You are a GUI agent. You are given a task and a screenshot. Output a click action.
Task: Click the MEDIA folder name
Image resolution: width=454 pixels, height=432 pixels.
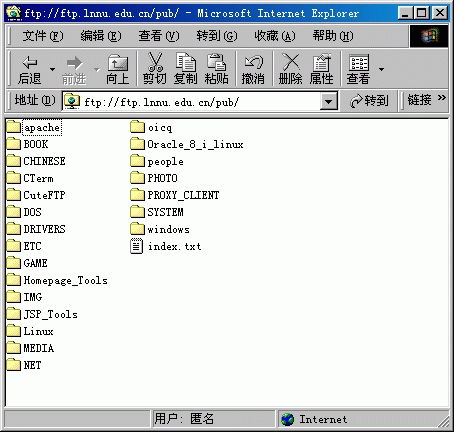(39, 348)
